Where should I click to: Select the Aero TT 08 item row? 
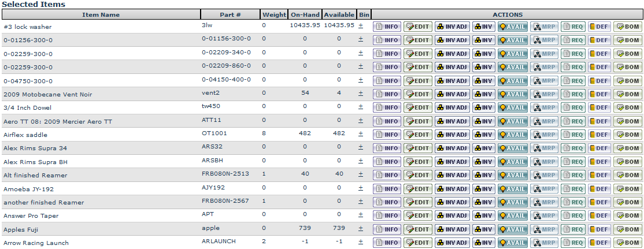click(58, 121)
